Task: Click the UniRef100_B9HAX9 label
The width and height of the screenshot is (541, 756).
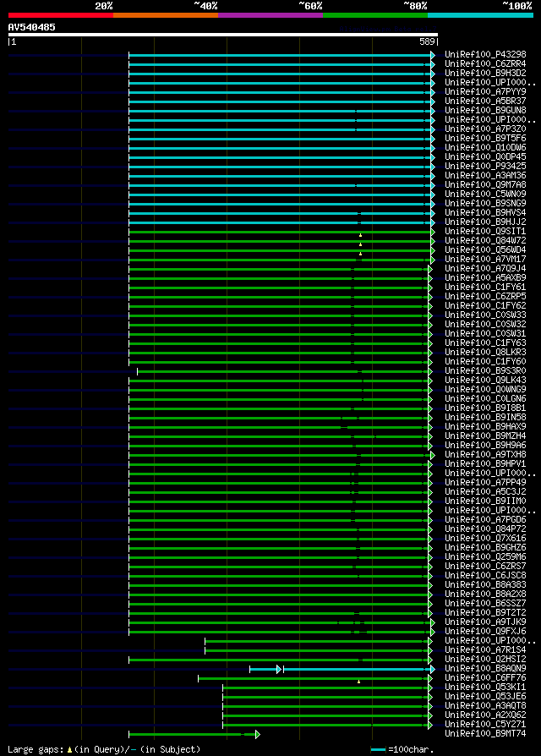Action: [485, 427]
